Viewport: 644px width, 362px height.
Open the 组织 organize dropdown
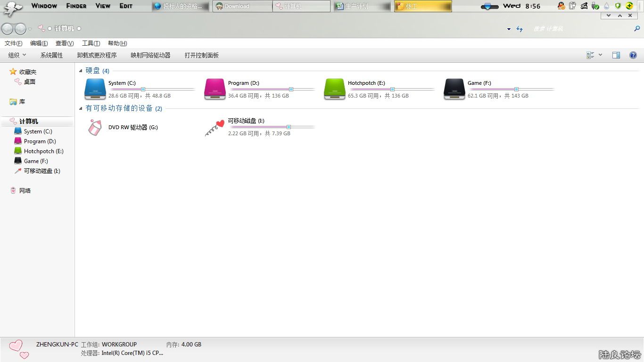pos(17,55)
